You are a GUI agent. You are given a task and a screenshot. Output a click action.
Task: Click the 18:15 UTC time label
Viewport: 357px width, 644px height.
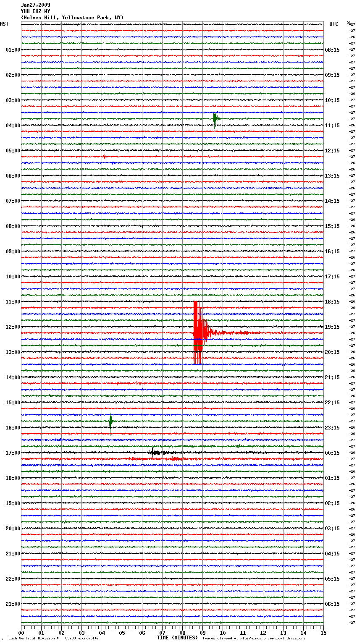coord(332,302)
